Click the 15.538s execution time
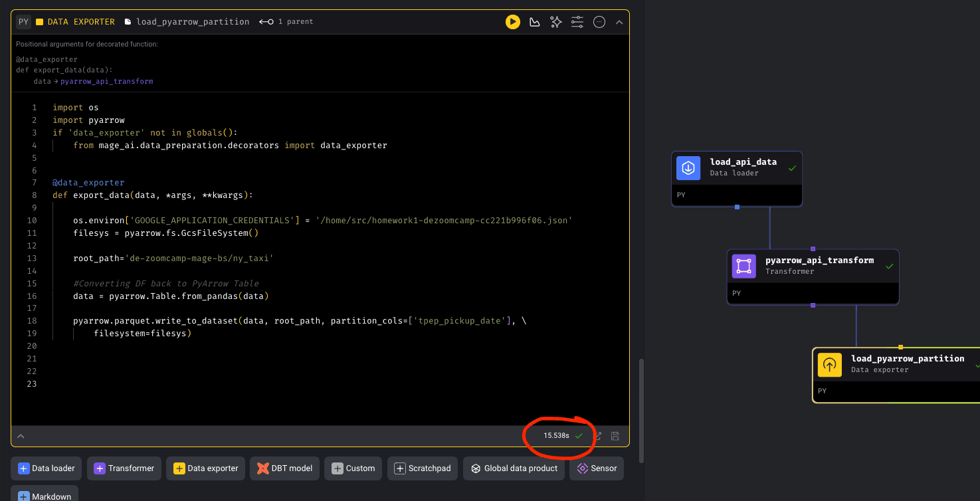 pyautogui.click(x=556, y=436)
